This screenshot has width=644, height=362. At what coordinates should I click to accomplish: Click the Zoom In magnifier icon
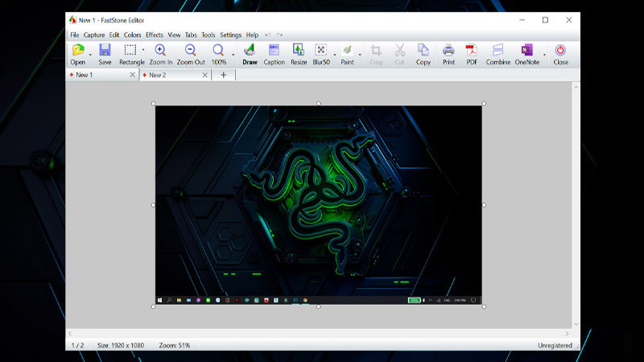click(x=160, y=50)
